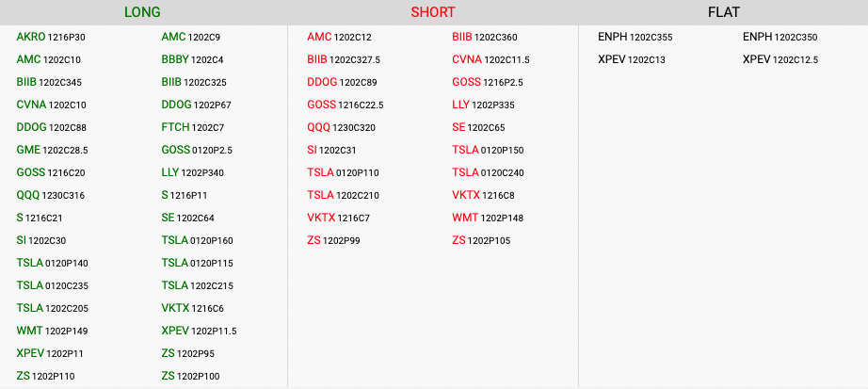Click the FLAT column header
Screen dimensions: 868x389
click(x=723, y=12)
